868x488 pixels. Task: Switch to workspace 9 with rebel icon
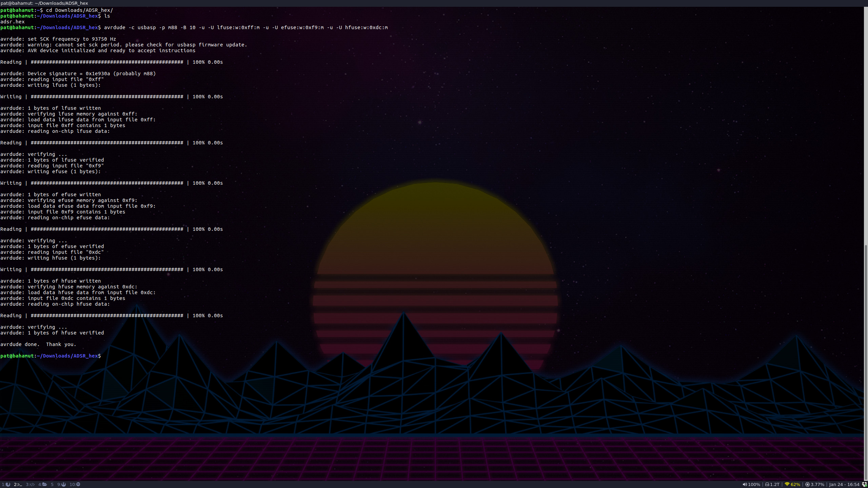click(x=61, y=484)
